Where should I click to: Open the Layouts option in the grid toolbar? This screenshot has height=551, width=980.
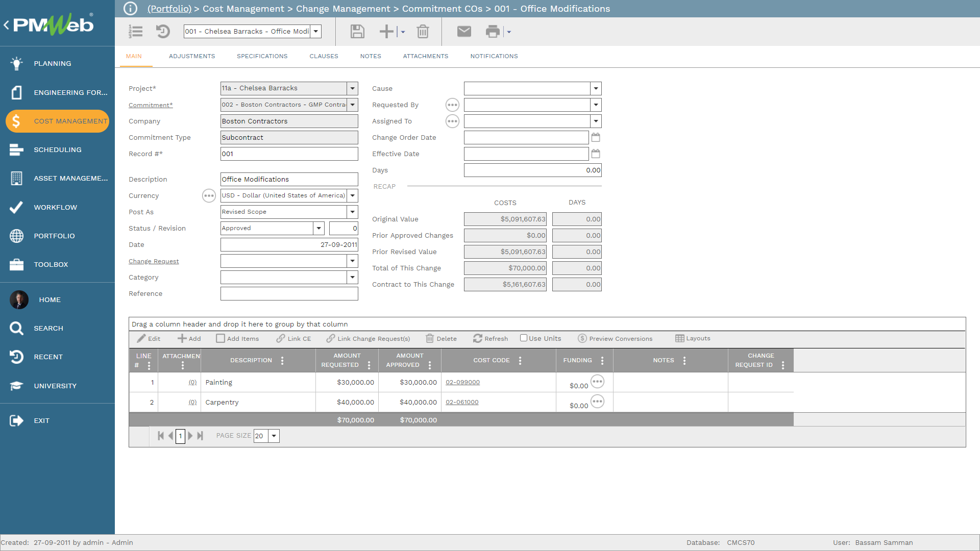point(693,338)
